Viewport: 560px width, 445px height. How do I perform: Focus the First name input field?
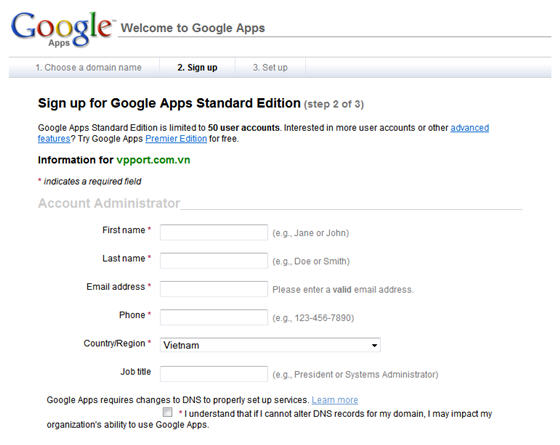[x=214, y=232]
